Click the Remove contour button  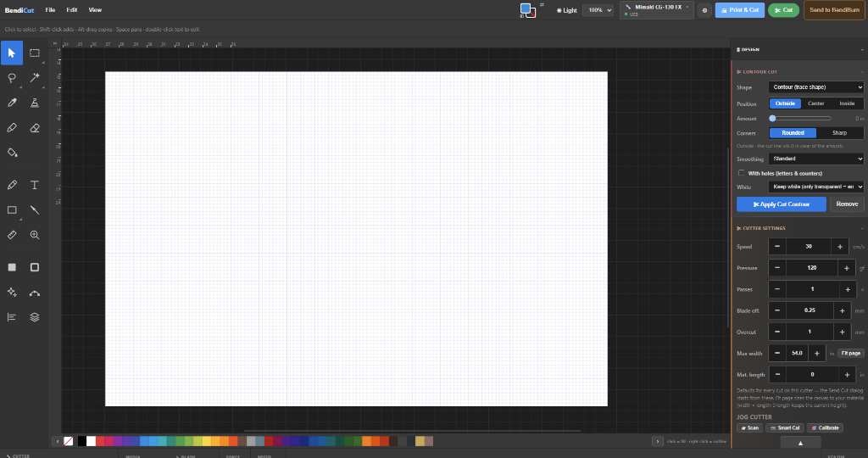click(847, 204)
